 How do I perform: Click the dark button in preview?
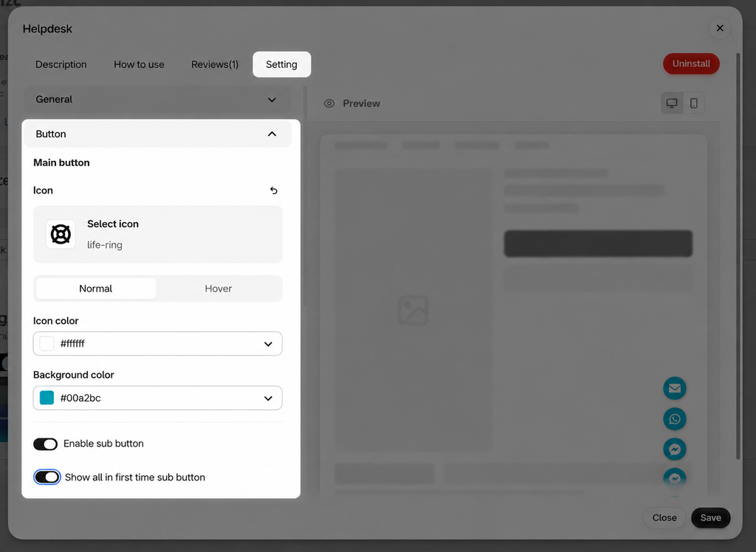pos(598,244)
